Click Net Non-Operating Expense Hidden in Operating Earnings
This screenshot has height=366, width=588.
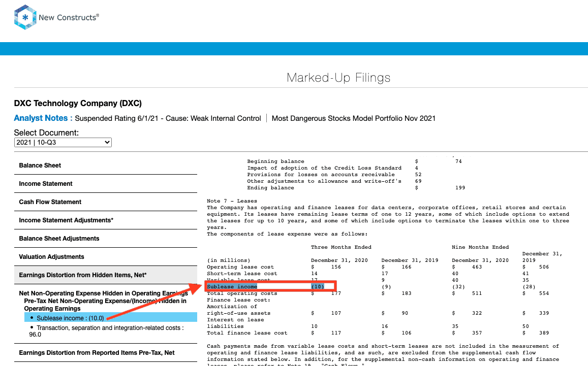(104, 293)
